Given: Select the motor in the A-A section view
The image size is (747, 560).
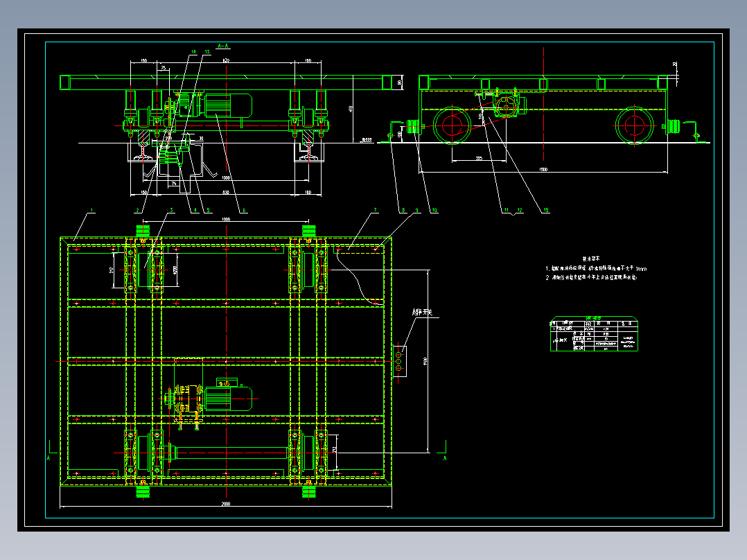Looking at the screenshot, I should point(228,105).
